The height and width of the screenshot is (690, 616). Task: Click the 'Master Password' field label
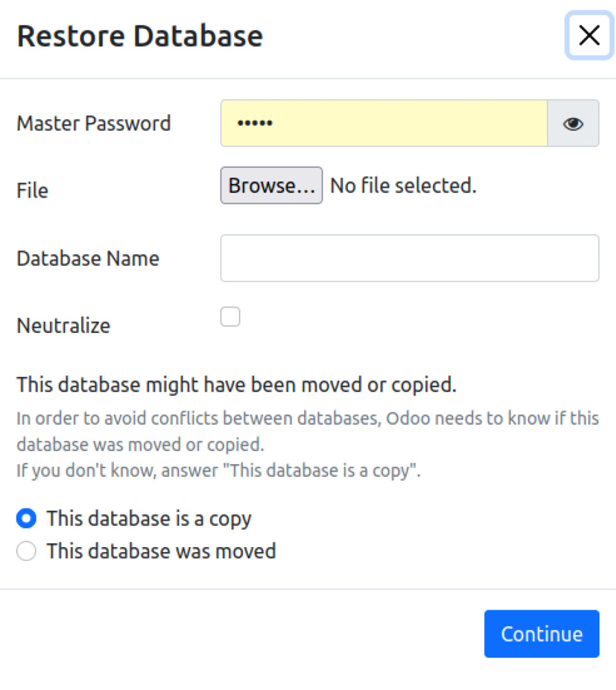(94, 123)
